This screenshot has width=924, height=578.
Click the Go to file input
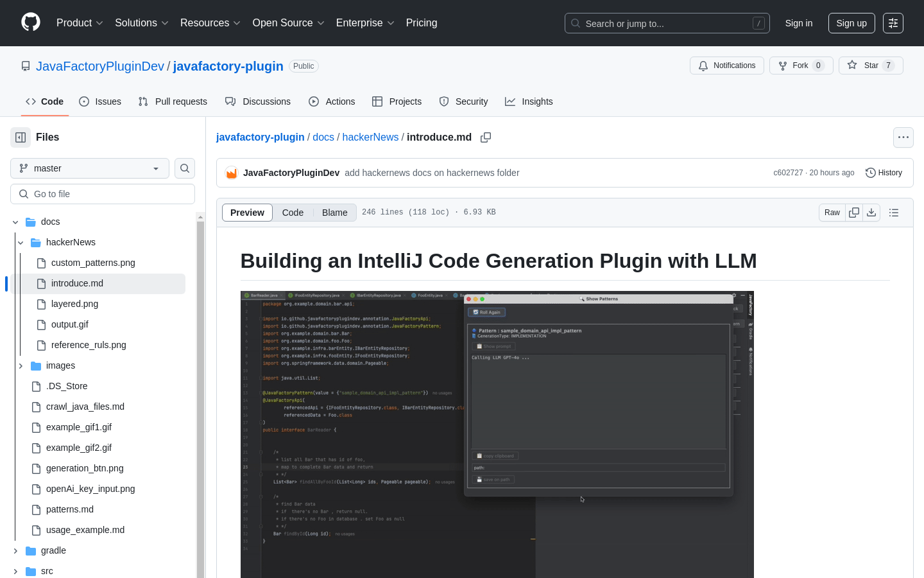click(x=103, y=194)
